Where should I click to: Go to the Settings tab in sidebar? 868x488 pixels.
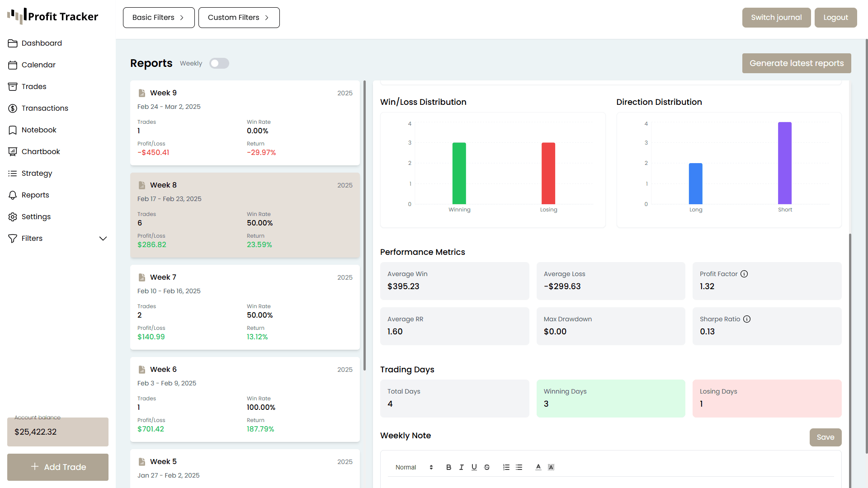point(36,216)
